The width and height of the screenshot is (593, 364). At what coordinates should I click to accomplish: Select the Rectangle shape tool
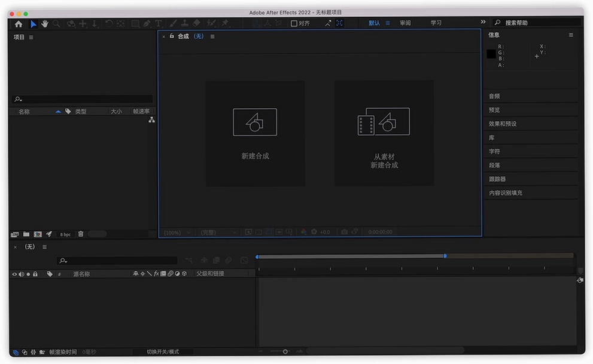(135, 24)
